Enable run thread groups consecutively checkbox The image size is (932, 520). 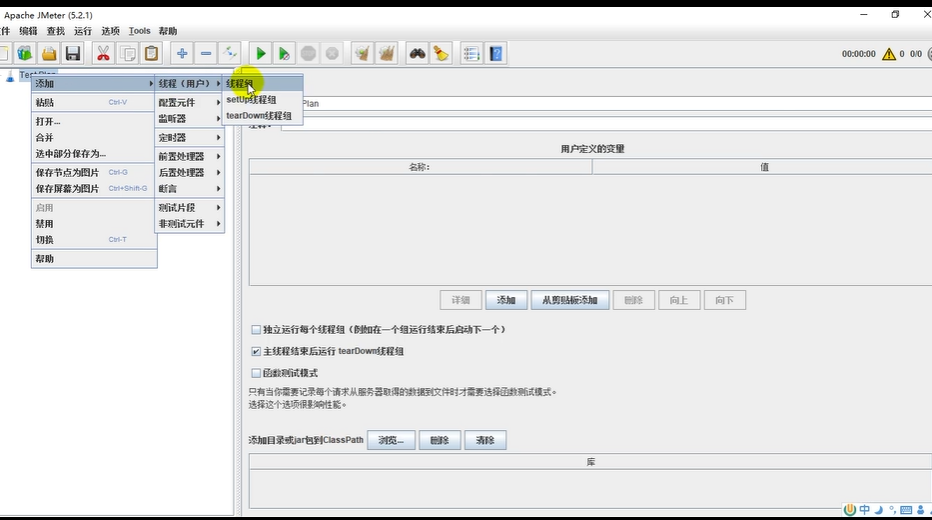pos(256,329)
